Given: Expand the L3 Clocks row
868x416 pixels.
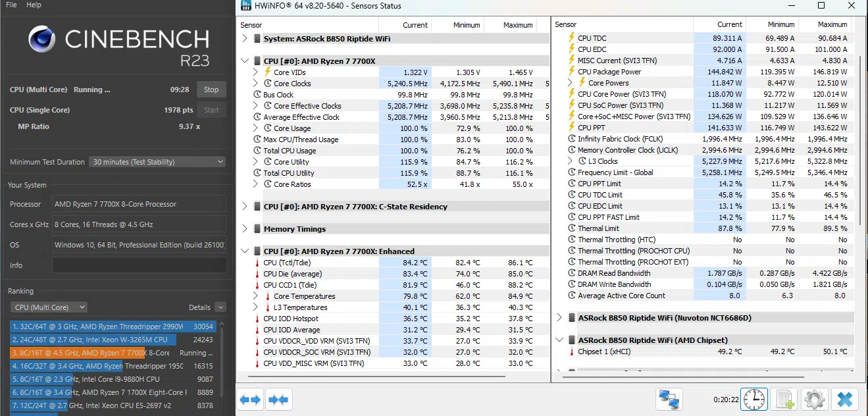Looking at the screenshot, I should (570, 161).
